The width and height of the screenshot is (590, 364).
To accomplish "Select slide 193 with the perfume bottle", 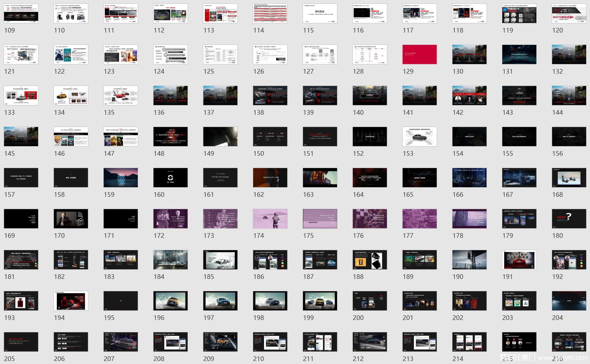I will point(21,301).
